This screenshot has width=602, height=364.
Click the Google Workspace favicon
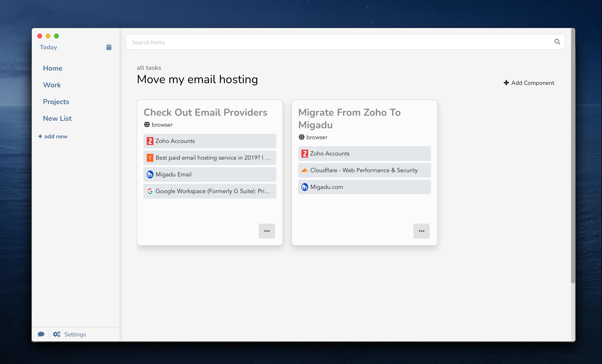[x=150, y=191]
